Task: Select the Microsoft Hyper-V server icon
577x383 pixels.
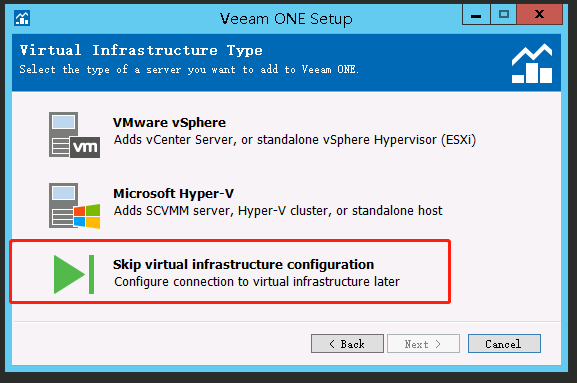Action: click(74, 206)
